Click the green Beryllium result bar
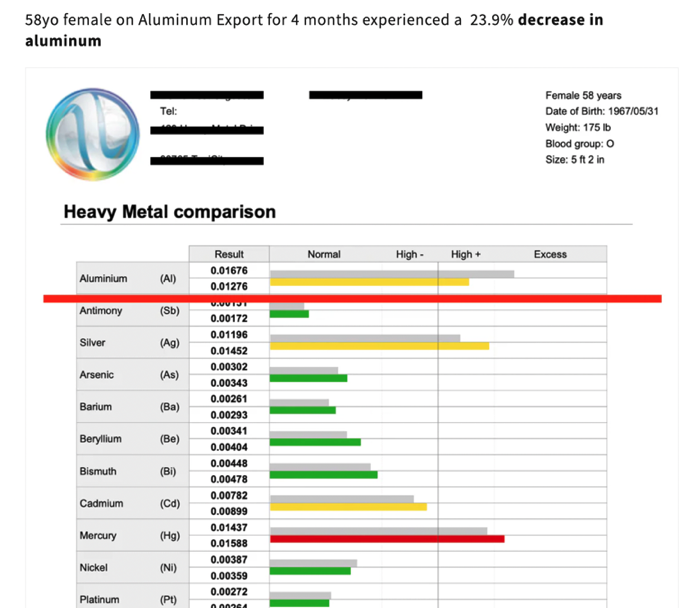This screenshot has width=694, height=608. 315,442
